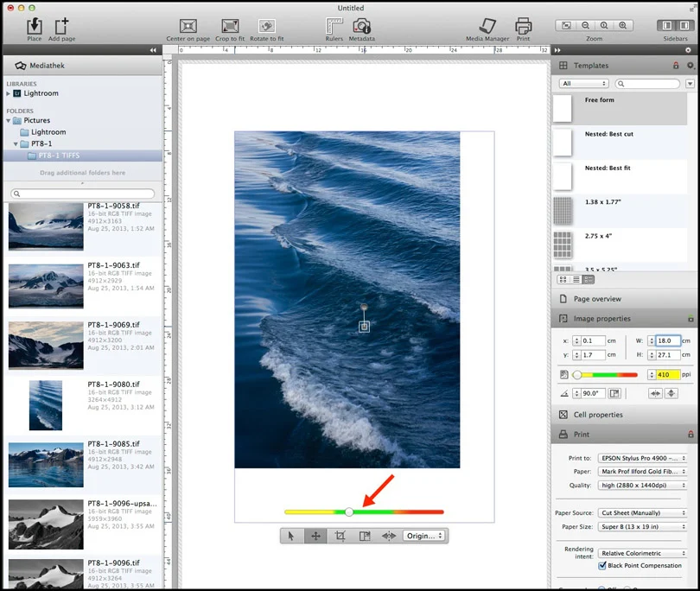Image resolution: width=700 pixels, height=591 pixels.
Task: Click the Add page icon
Action: point(61,26)
